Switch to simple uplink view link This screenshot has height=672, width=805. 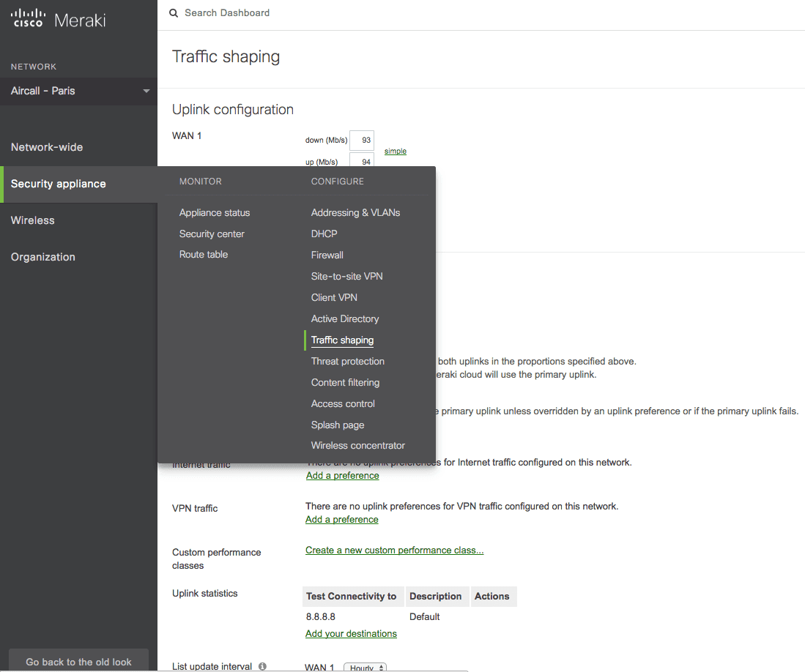396,151
